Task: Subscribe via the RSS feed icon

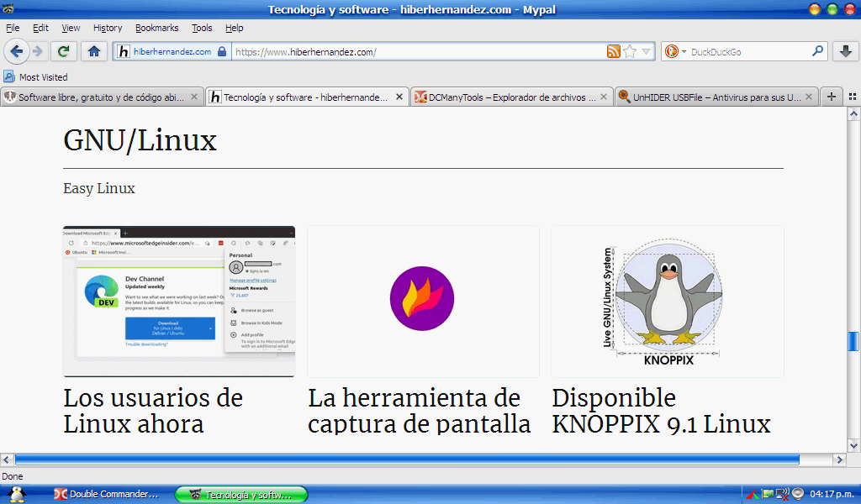Action: click(613, 51)
